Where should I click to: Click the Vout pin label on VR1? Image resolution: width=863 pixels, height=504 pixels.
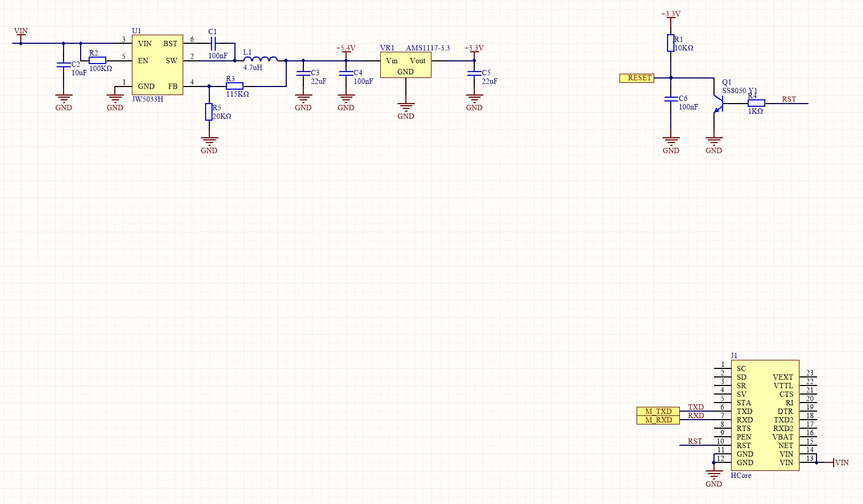(418, 61)
